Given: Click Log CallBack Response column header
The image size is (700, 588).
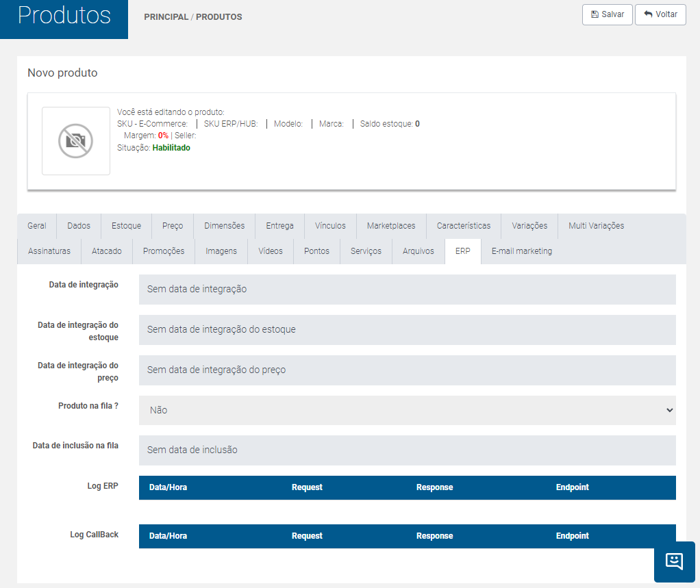Looking at the screenshot, I should tap(435, 536).
